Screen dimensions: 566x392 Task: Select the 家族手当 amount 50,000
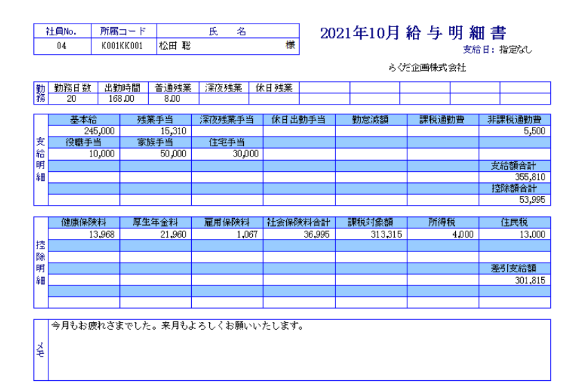[173, 154]
